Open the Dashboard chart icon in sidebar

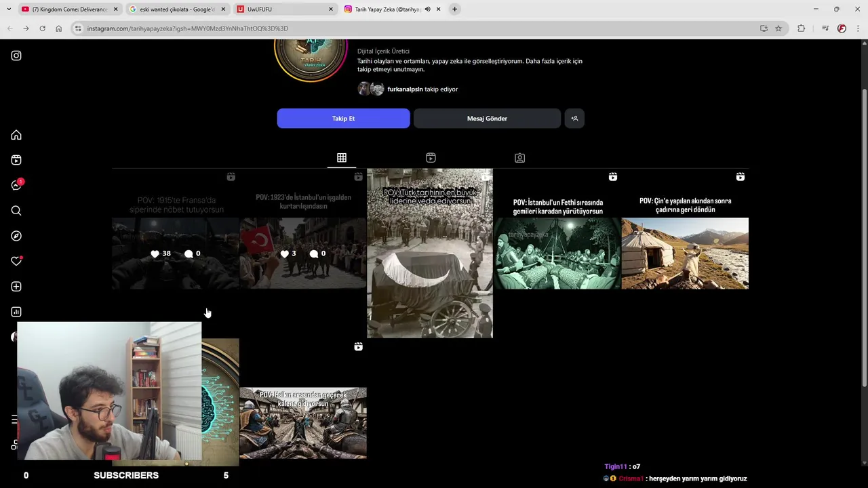(16, 312)
